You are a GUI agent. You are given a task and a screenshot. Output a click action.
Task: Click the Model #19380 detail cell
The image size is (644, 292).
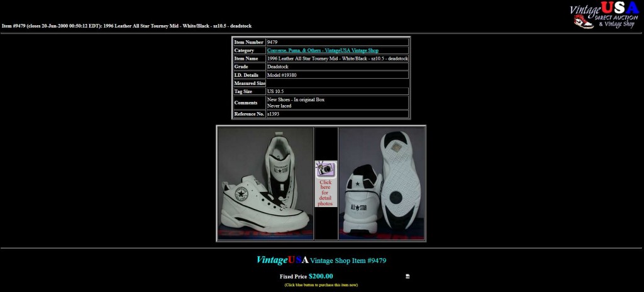pos(282,75)
